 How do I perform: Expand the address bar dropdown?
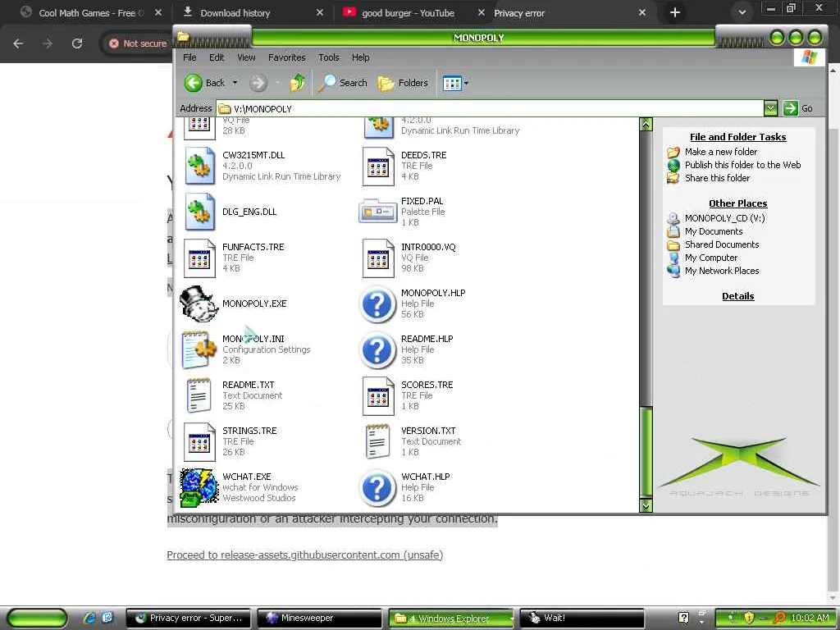coord(770,108)
